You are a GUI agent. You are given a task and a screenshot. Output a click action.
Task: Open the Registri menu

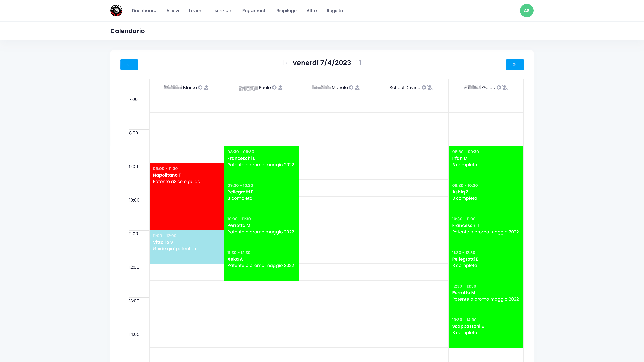[335, 11]
